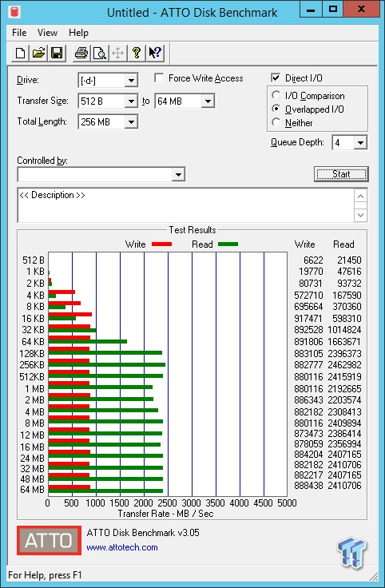Click the green read bar for 256KB
385x588 pixels.
click(107, 364)
